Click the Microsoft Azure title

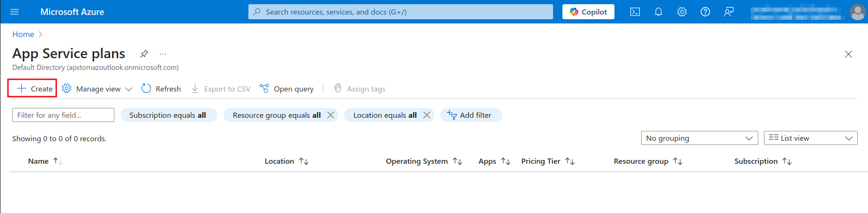pos(72,12)
